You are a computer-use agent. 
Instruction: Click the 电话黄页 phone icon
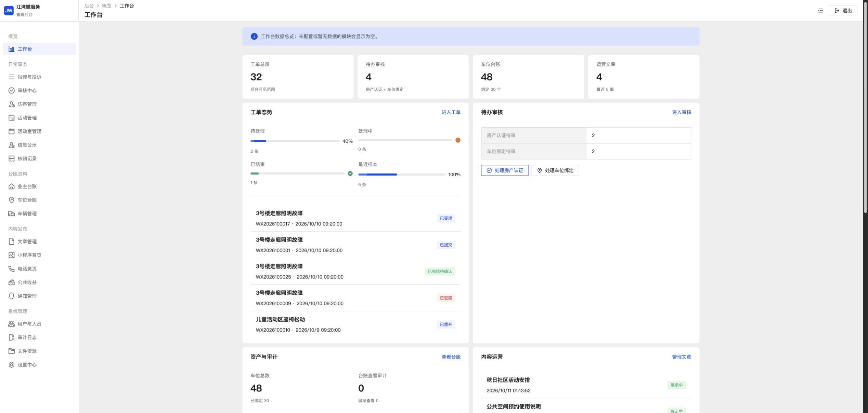tap(11, 269)
